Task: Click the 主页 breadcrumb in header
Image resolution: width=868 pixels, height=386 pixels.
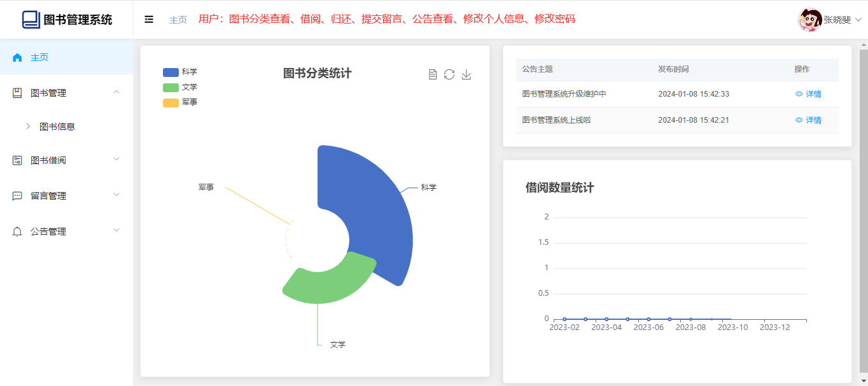Action: click(178, 20)
